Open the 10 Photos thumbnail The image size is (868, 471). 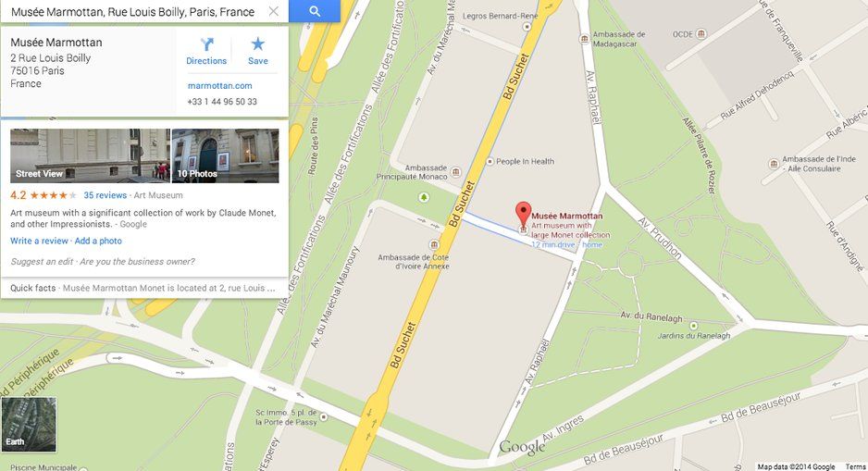225,155
